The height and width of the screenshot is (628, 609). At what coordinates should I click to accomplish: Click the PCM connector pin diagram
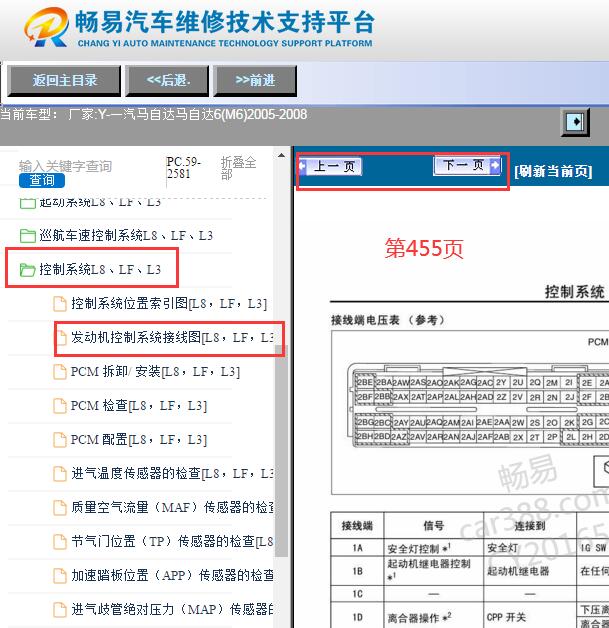[478, 405]
